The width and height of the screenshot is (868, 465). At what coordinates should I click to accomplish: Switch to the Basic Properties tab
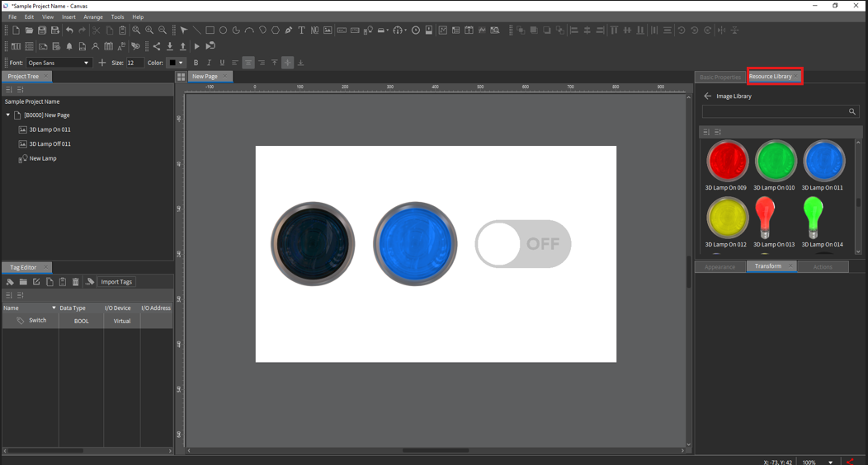click(719, 77)
